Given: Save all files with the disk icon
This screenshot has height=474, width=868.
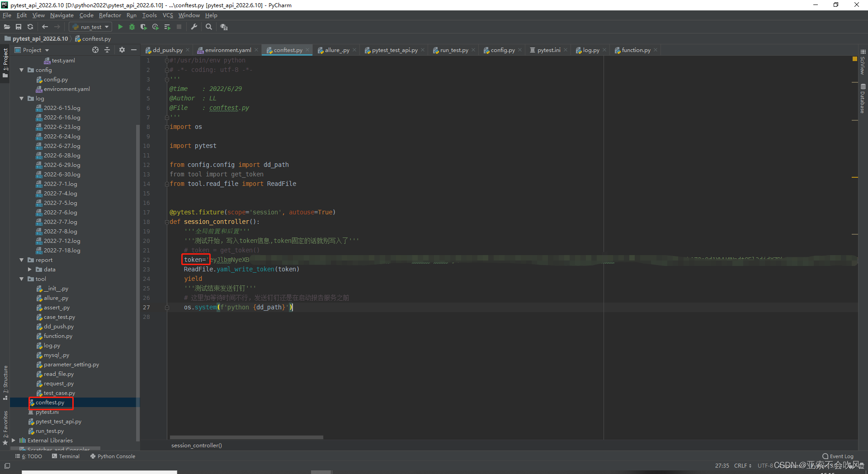Looking at the screenshot, I should [19, 27].
